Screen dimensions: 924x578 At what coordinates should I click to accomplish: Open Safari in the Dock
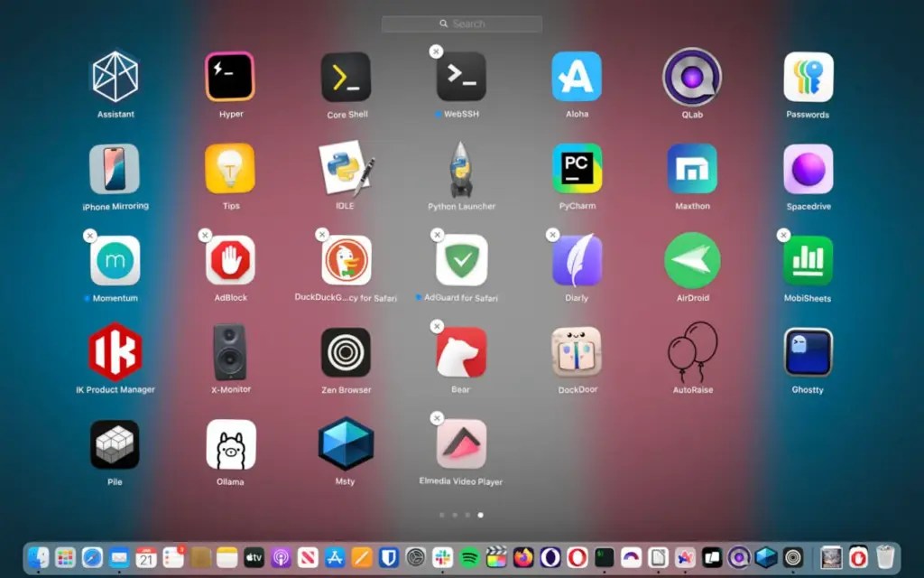pyautogui.click(x=92, y=557)
